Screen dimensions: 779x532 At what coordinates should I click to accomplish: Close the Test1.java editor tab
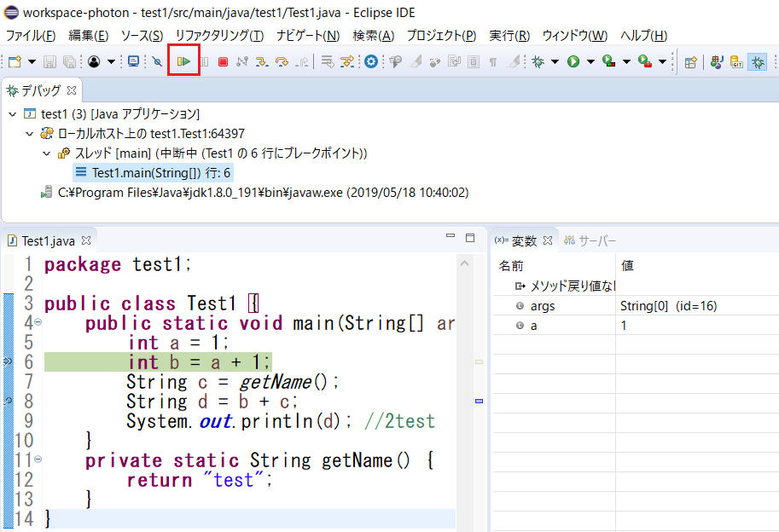pyautogui.click(x=85, y=240)
